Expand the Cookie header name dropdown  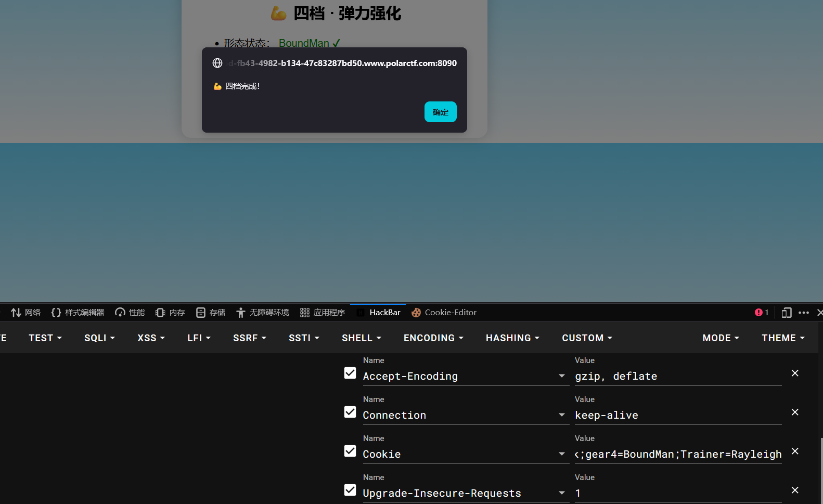(x=562, y=454)
